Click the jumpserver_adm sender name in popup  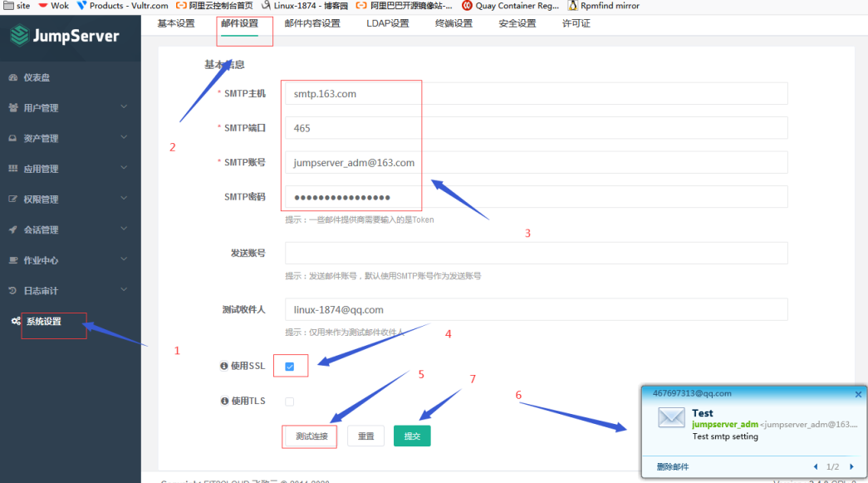(x=725, y=424)
